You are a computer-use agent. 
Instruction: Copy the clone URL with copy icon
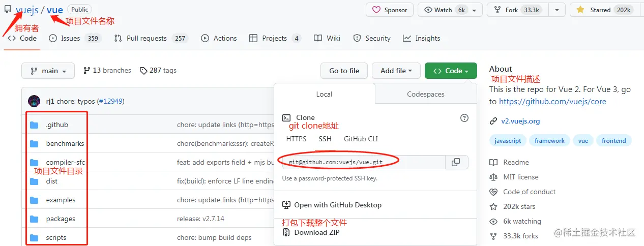point(456,162)
